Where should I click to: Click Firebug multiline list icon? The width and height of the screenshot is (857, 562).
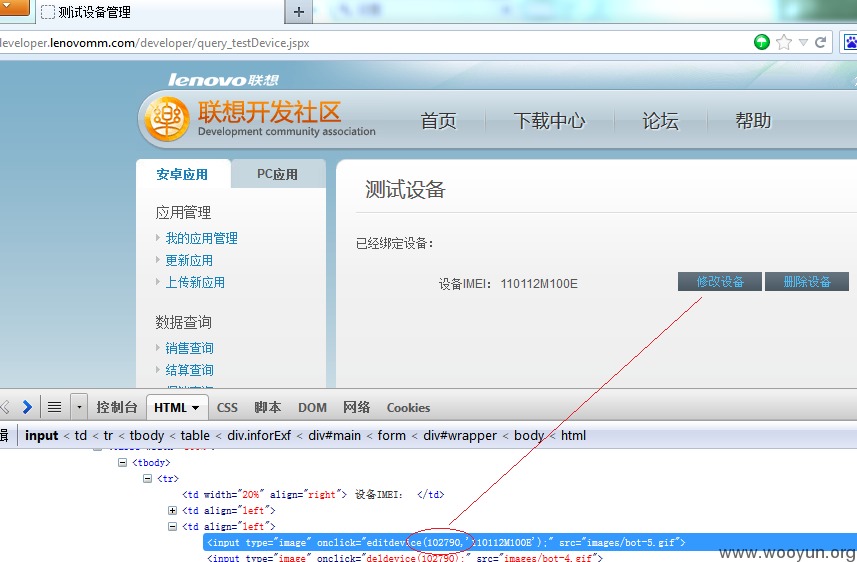pos(54,407)
